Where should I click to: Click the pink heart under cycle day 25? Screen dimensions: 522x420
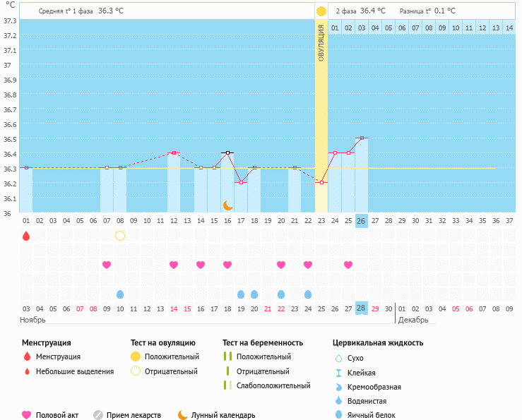coord(348,265)
